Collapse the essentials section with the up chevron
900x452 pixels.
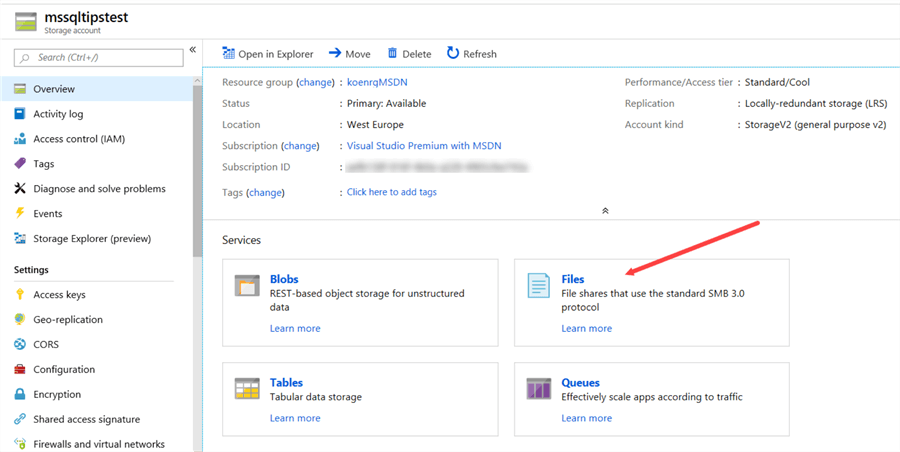605,211
